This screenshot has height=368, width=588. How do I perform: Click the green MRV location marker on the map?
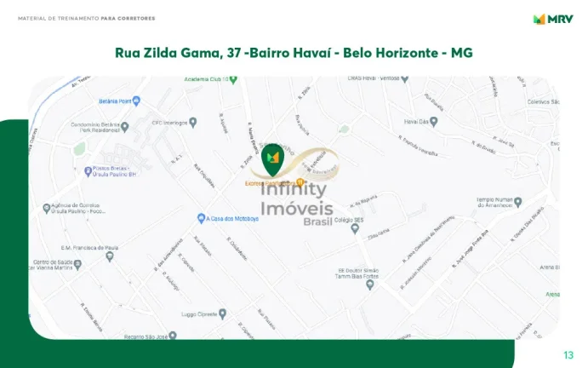(272, 159)
